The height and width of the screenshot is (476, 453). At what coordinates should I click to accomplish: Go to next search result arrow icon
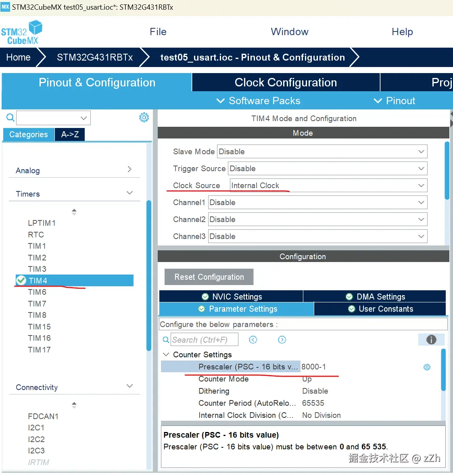click(x=282, y=340)
